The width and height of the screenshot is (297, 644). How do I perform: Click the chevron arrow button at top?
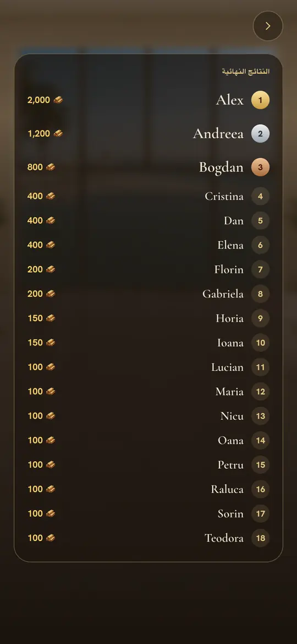[x=268, y=26]
